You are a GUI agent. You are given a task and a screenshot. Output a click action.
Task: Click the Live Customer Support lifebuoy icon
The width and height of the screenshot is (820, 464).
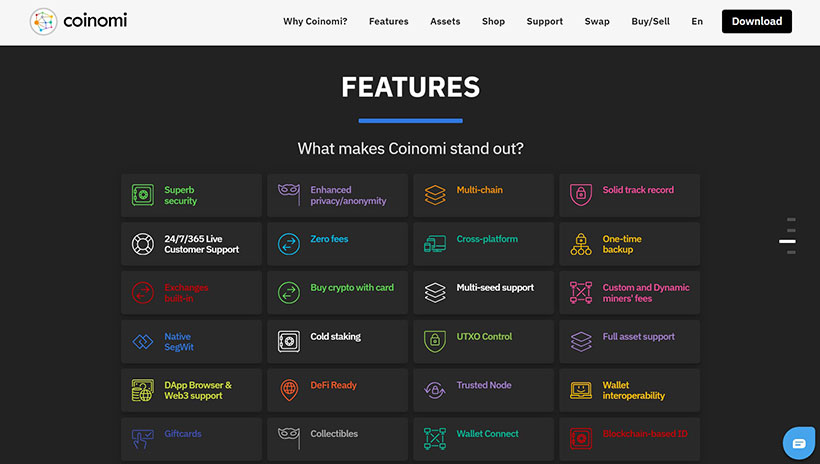[x=143, y=244]
